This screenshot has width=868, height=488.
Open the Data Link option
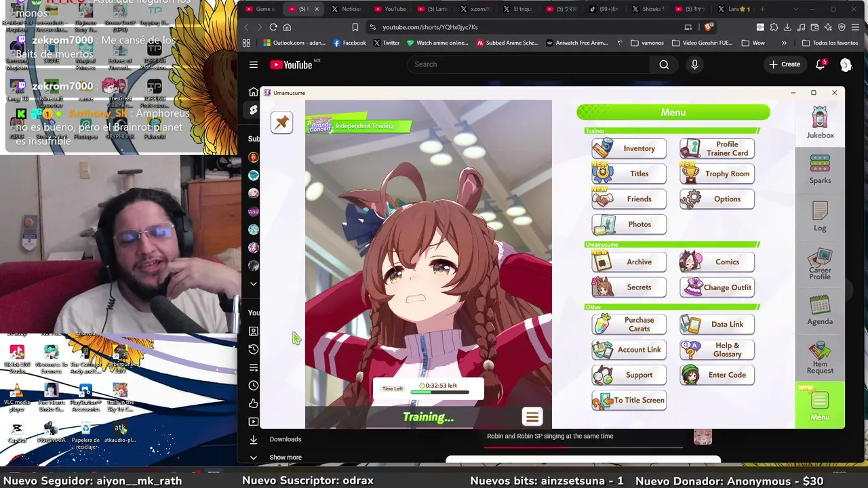tap(717, 324)
